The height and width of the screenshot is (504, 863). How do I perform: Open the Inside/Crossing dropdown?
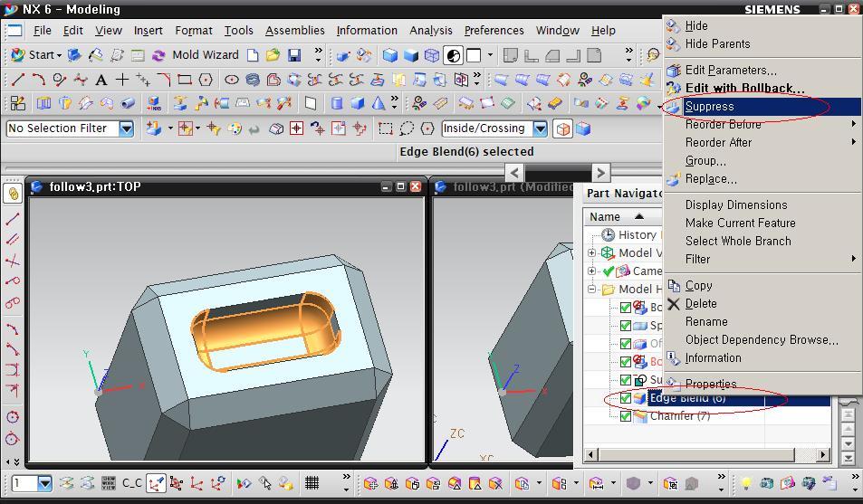click(540, 128)
